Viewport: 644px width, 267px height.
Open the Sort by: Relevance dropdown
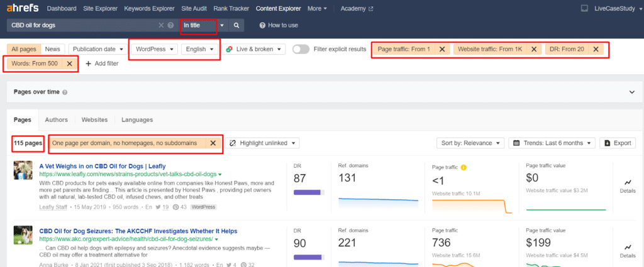[x=470, y=143]
